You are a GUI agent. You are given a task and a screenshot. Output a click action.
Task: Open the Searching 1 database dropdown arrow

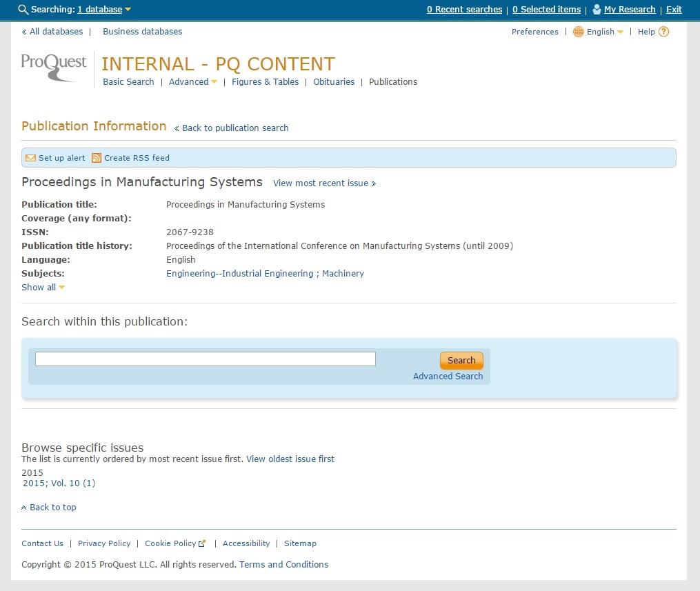tap(128, 10)
